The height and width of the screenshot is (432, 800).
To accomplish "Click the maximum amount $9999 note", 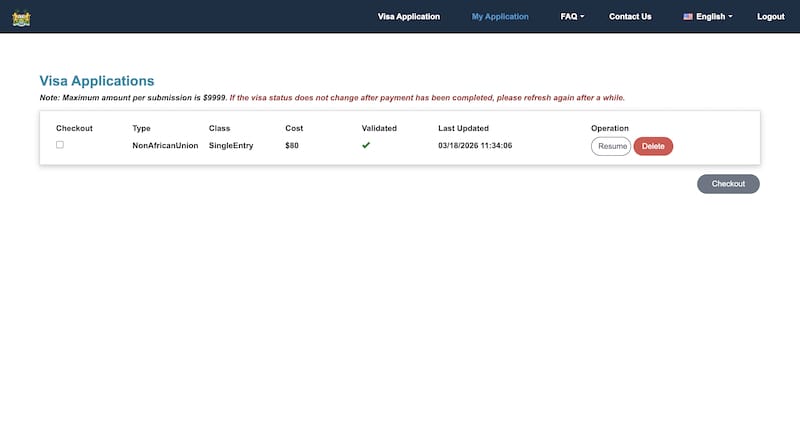I will (133, 97).
